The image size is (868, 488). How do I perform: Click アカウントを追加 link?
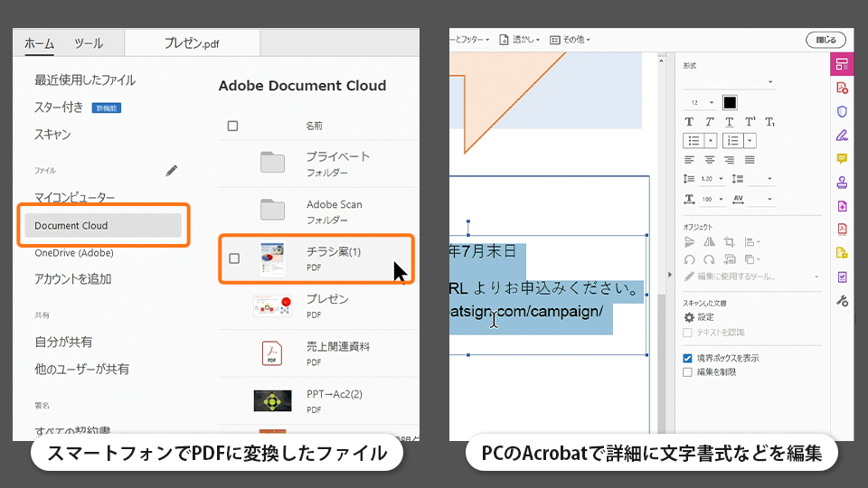click(72, 279)
